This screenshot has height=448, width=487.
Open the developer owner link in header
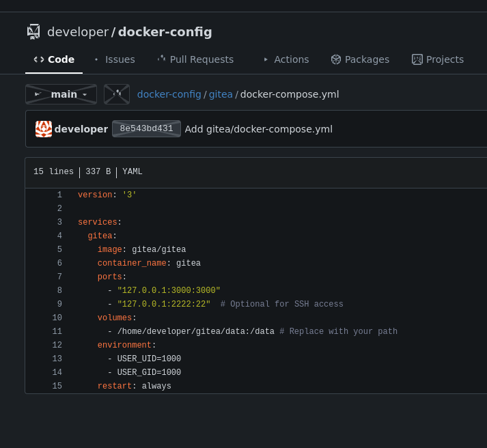tap(78, 32)
